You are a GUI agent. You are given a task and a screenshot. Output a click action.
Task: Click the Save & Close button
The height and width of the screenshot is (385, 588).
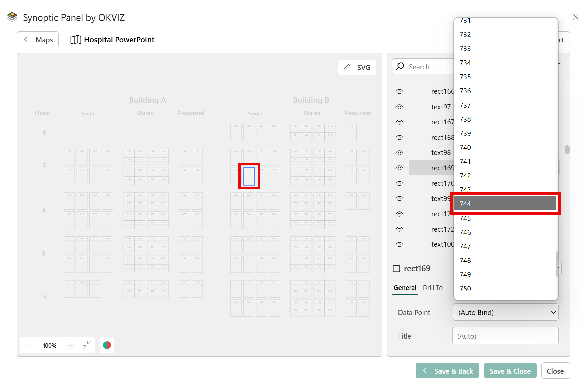pyautogui.click(x=510, y=371)
